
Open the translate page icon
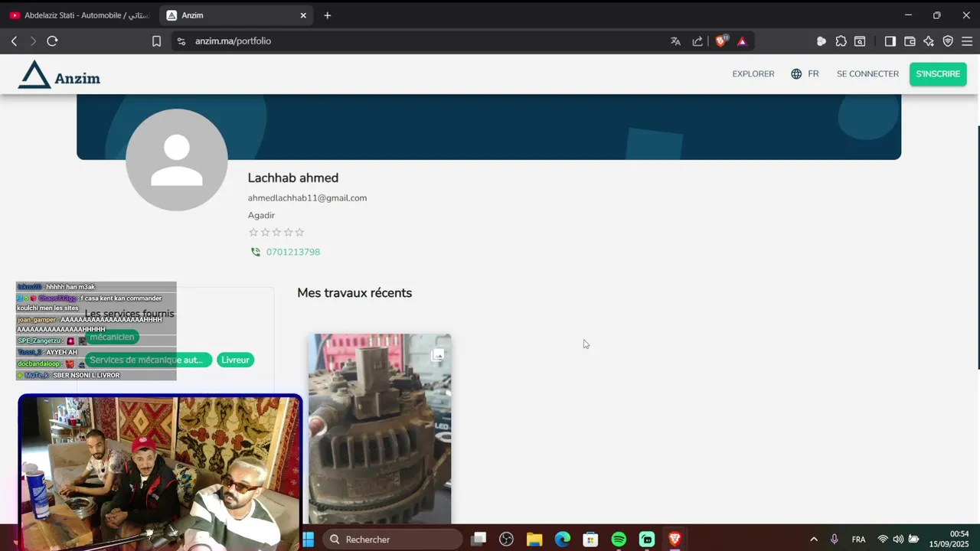click(675, 41)
